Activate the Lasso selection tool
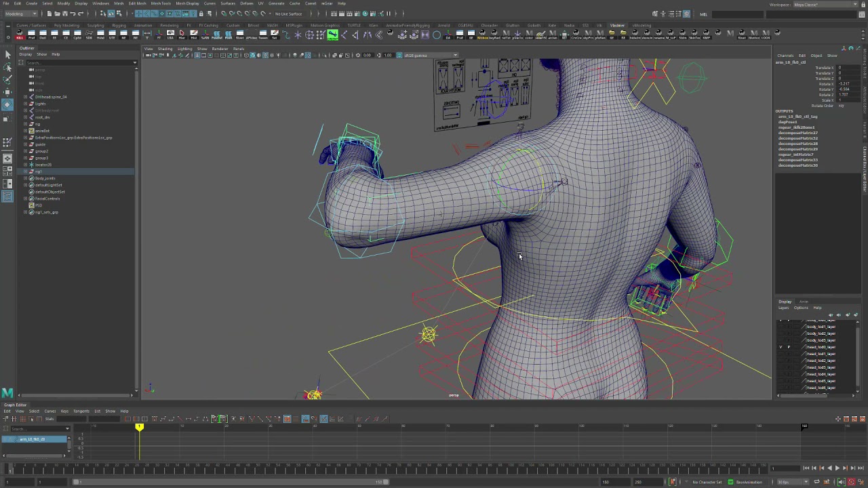The width and height of the screenshot is (868, 488). tap(7, 66)
